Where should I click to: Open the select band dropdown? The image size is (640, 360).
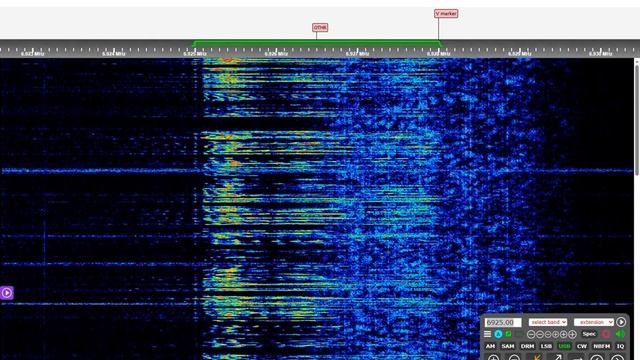548,322
